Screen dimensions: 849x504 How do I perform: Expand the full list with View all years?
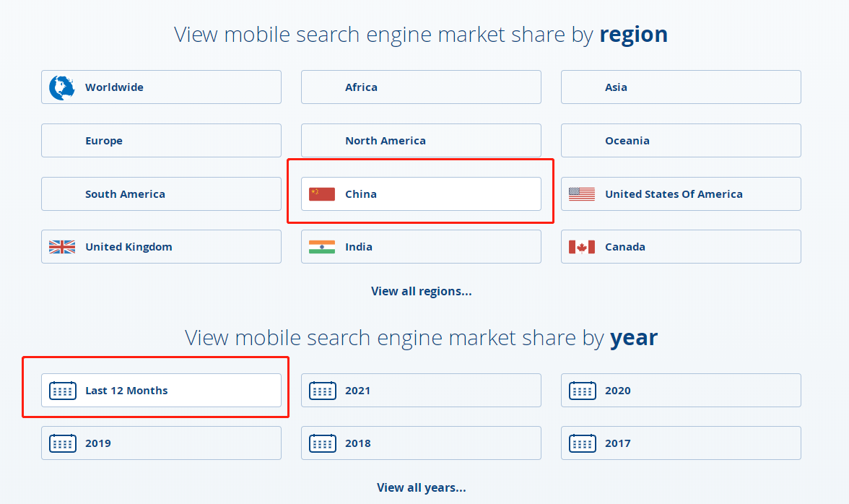coord(421,487)
